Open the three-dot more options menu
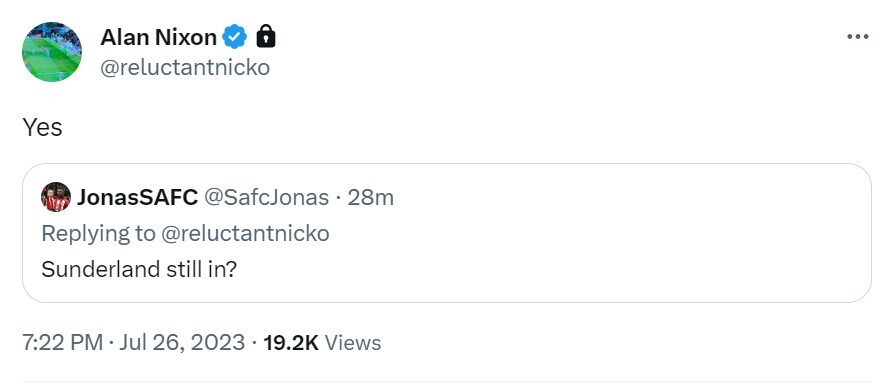The image size is (891, 391). tap(857, 37)
